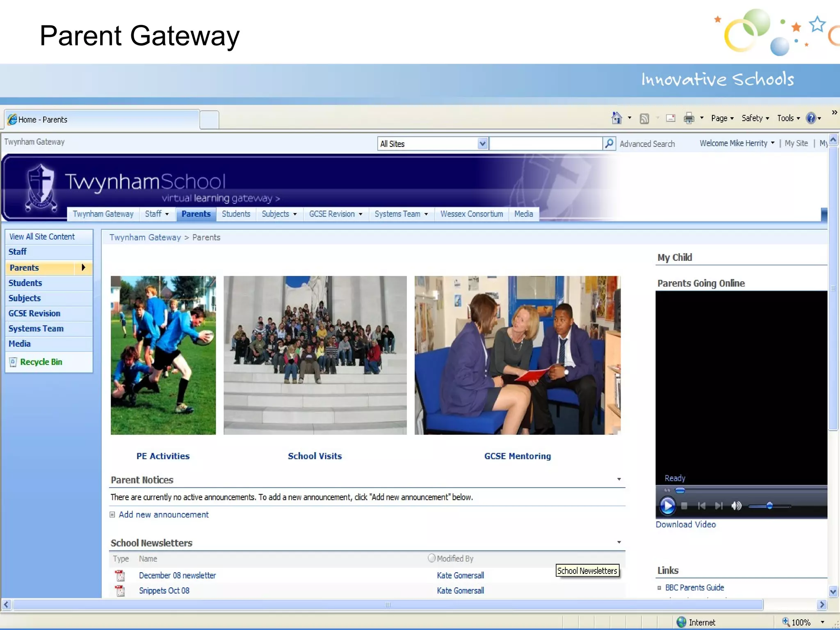Image resolution: width=840 pixels, height=630 pixels.
Task: Open the Page menu
Action: [x=722, y=118]
